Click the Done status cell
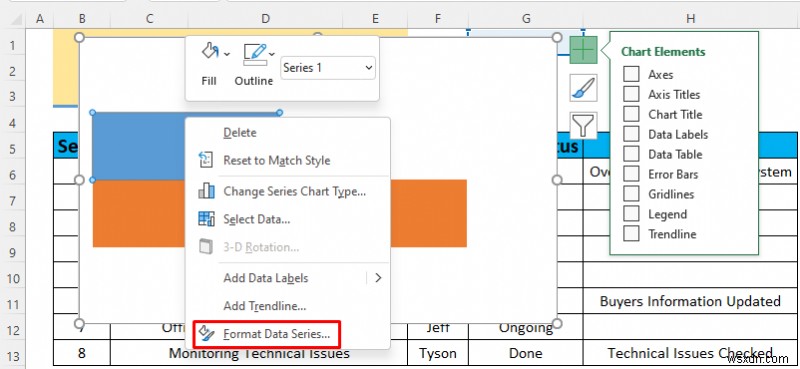This screenshot has width=800, height=369. click(526, 353)
